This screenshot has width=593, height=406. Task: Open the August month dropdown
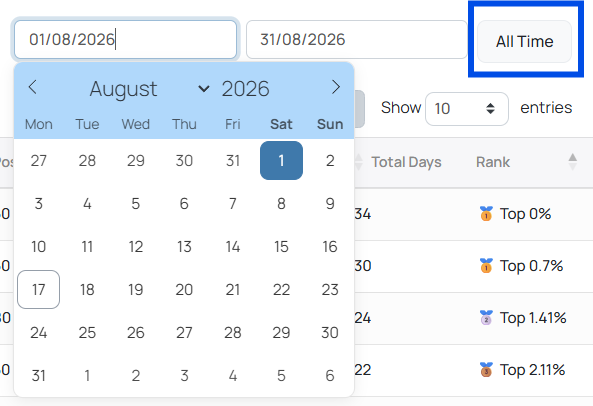[149, 89]
